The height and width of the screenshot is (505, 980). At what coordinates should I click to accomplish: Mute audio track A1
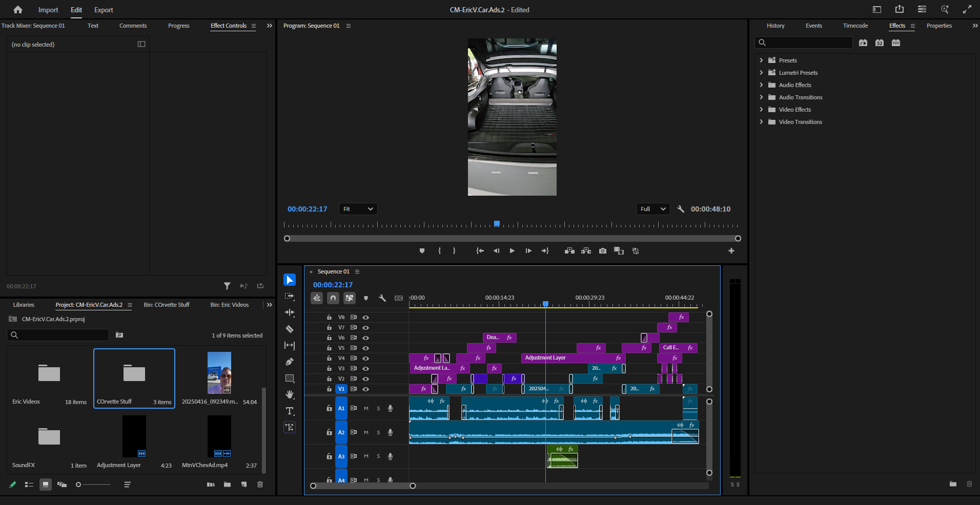[366, 409]
